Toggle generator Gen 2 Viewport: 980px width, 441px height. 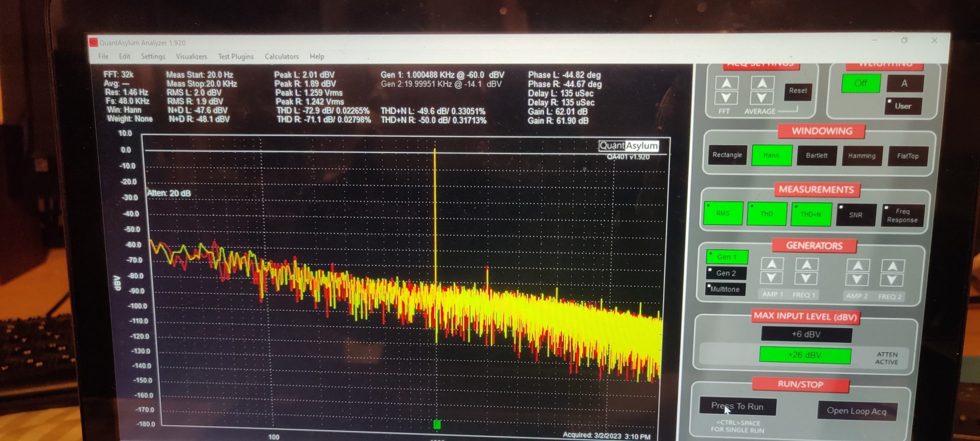[726, 273]
